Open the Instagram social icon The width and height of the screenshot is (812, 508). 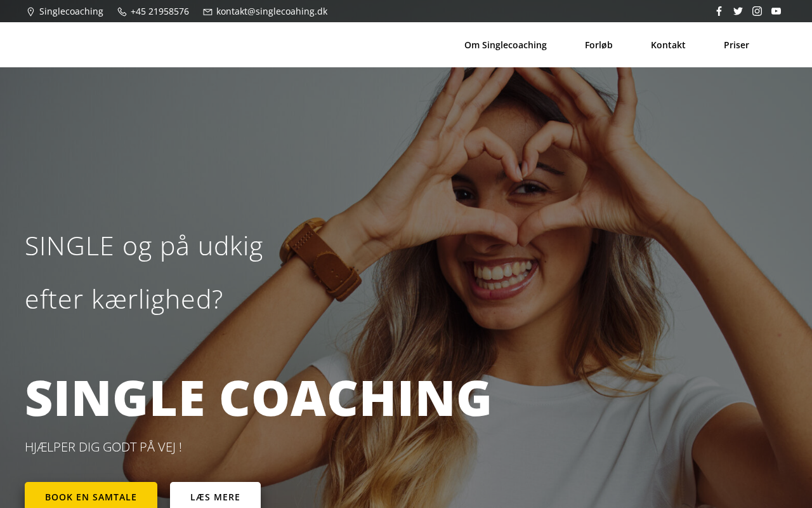coord(757,11)
